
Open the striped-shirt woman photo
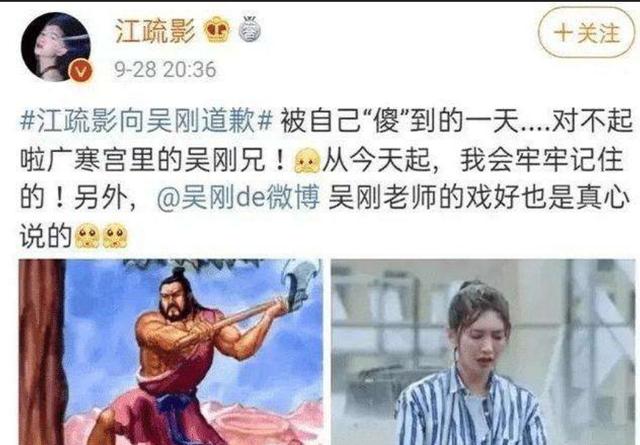(x=483, y=352)
